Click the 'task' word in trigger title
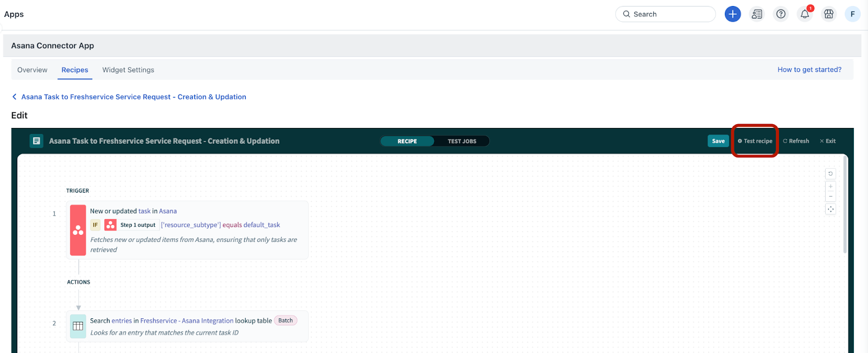This screenshot has height=353, width=868. pos(144,211)
